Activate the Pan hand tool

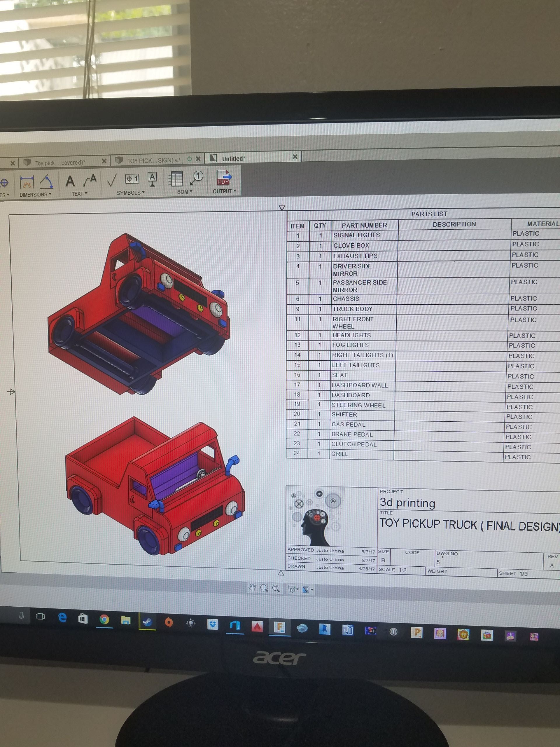[252, 588]
